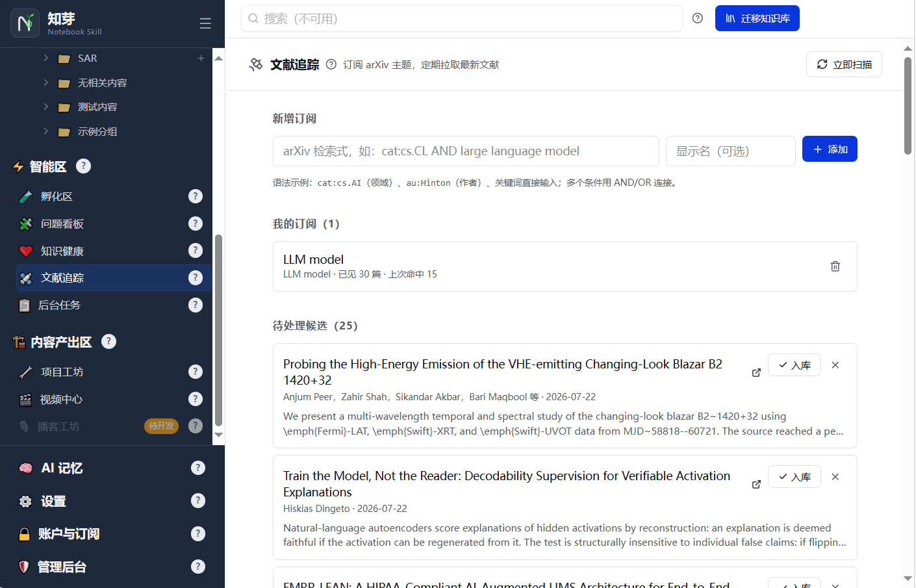Focus the arXiv 检索式 input field
The height and width of the screenshot is (588, 916).
click(x=466, y=151)
